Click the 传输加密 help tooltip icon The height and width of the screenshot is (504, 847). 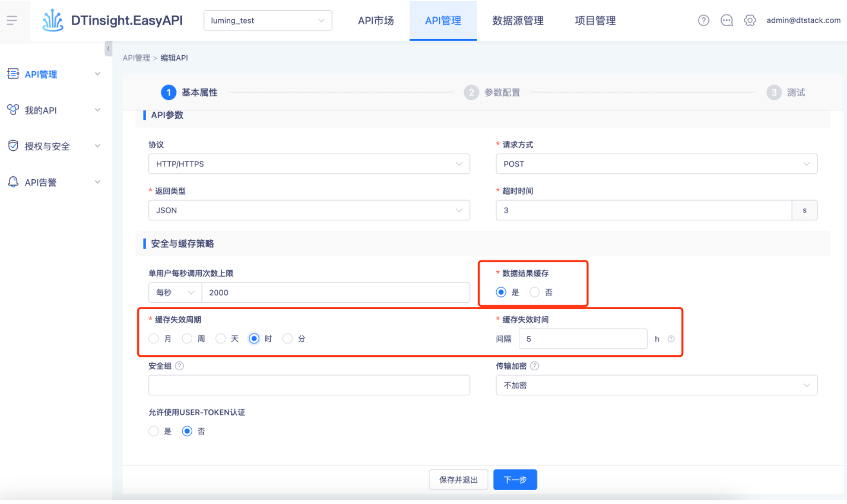tap(534, 366)
